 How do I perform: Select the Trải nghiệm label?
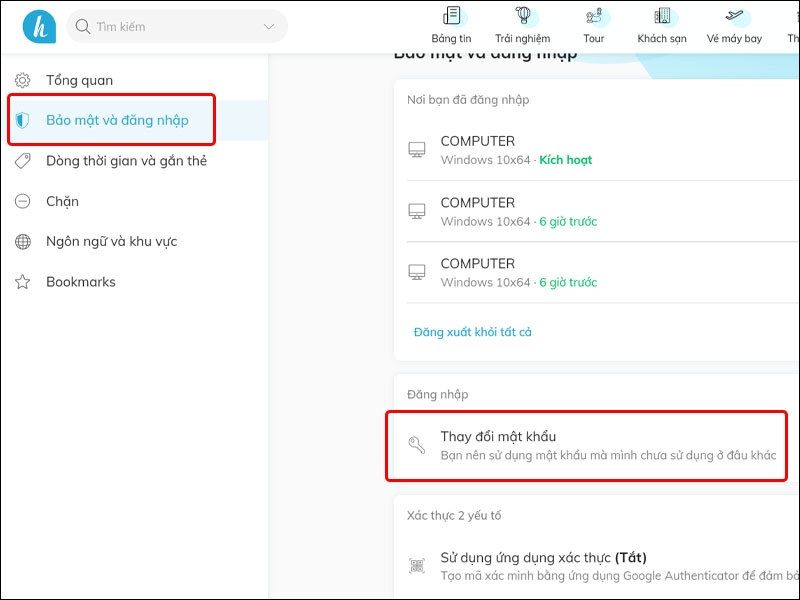[x=522, y=39]
